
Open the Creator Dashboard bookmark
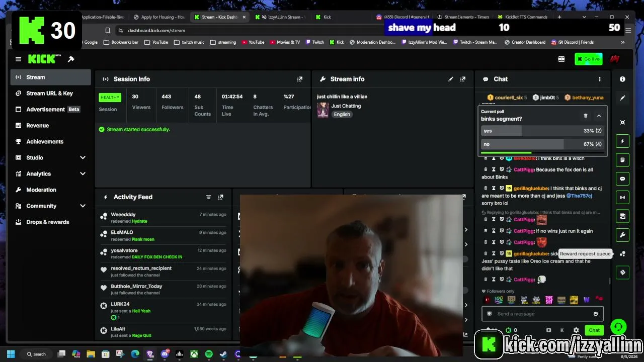pyautogui.click(x=524, y=42)
